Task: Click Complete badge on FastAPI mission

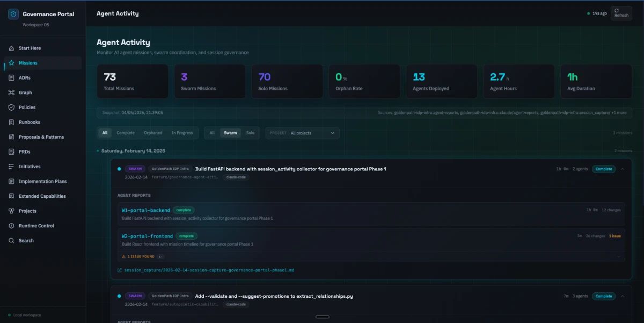Action: click(604, 169)
